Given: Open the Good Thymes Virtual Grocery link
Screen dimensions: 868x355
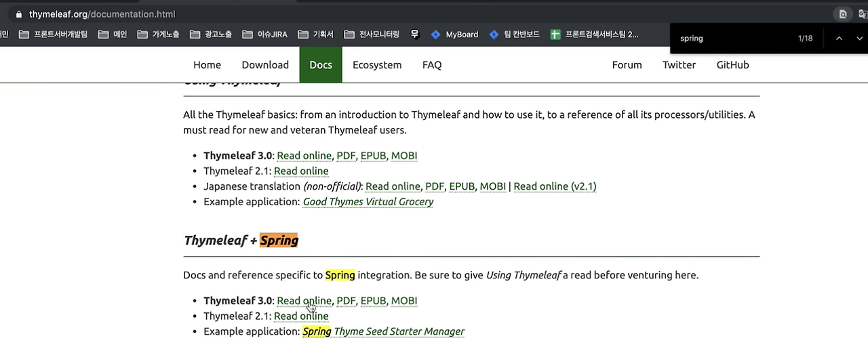Looking at the screenshot, I should point(368,202).
